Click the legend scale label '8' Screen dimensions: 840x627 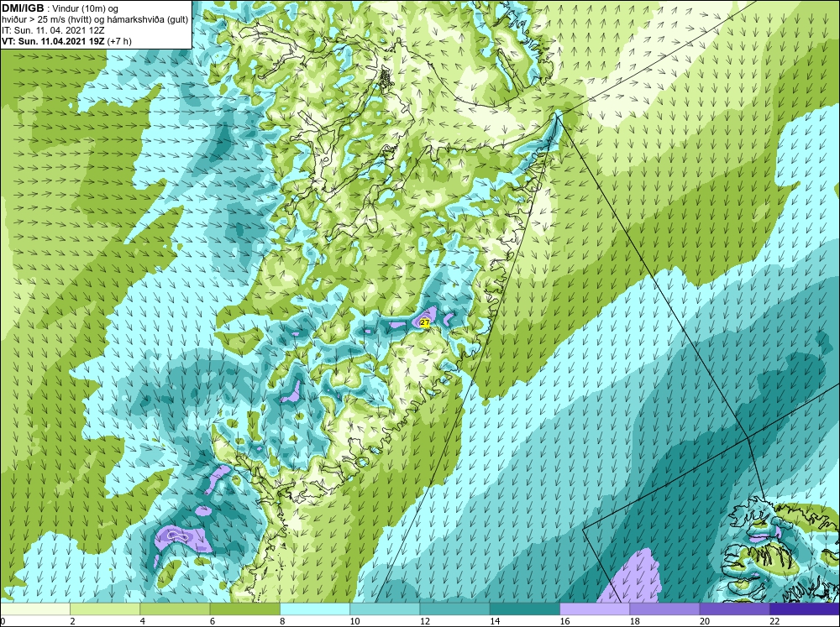282,621
